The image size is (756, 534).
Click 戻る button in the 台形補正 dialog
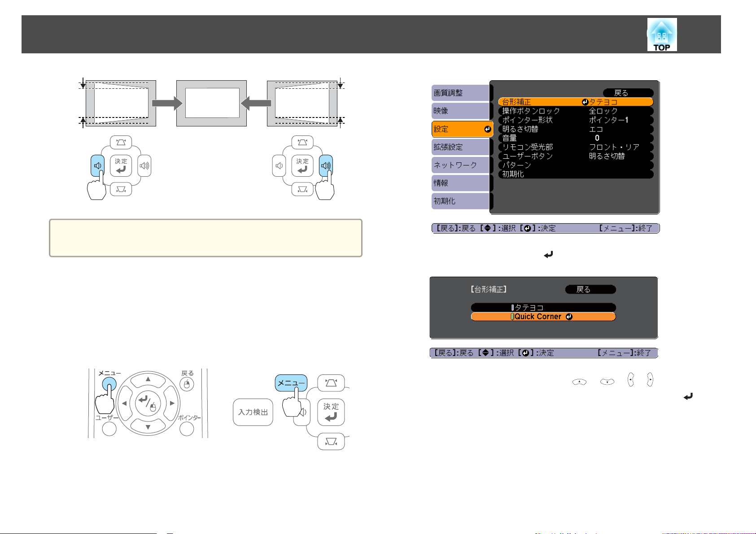590,290
